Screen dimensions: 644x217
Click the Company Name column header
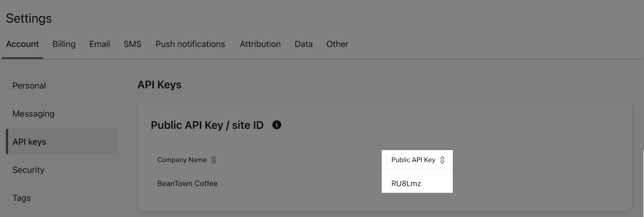point(182,160)
